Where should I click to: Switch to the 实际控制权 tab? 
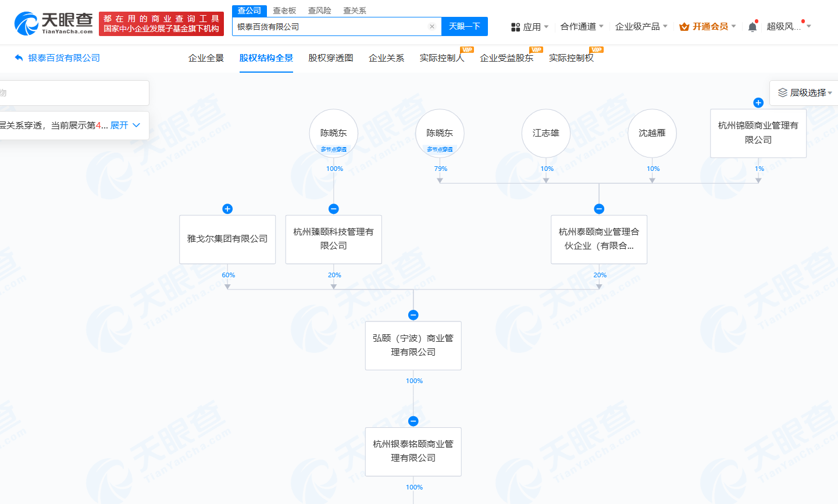click(571, 58)
